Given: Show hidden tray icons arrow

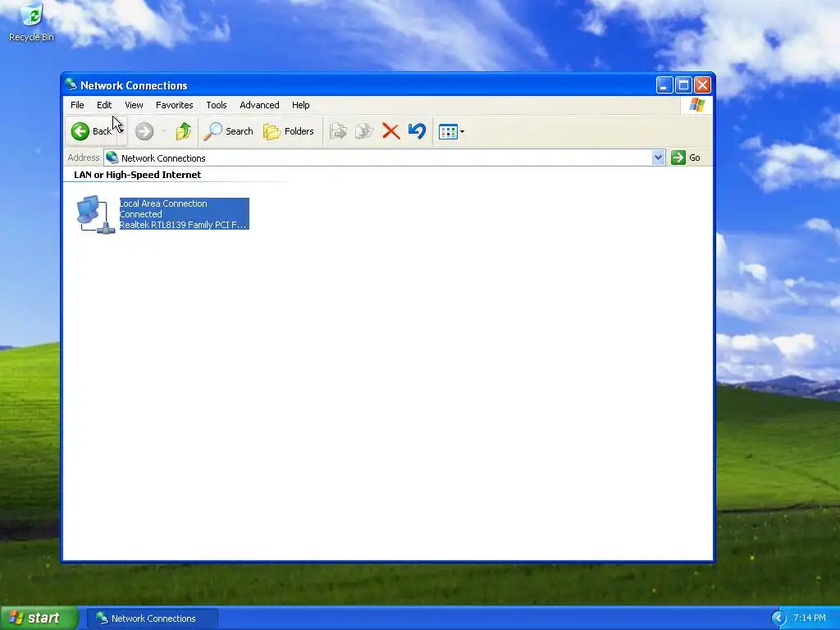Looking at the screenshot, I should pos(778,619).
